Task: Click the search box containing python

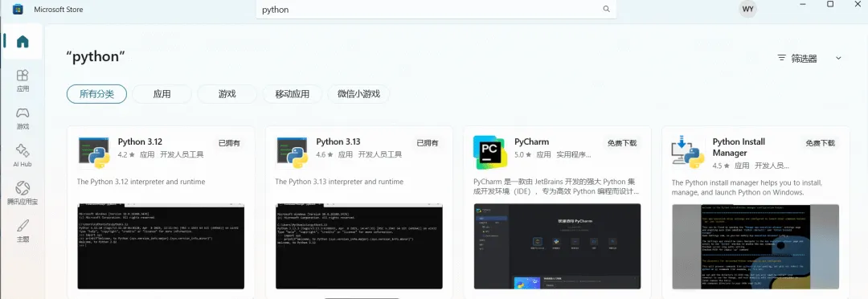Action: click(436, 10)
